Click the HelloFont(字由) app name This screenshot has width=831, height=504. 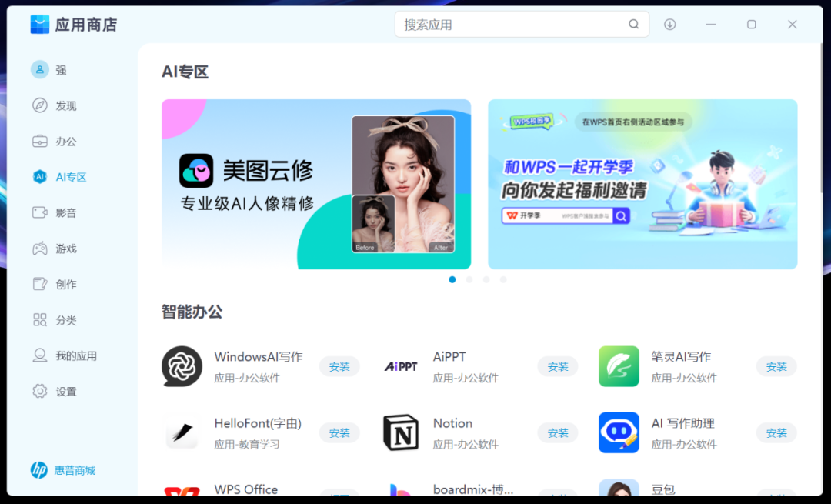click(258, 423)
